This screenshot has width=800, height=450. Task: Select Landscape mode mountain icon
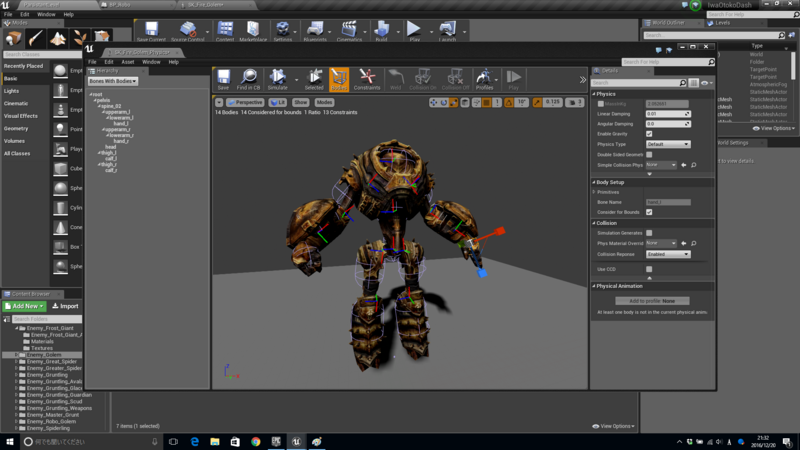point(58,38)
